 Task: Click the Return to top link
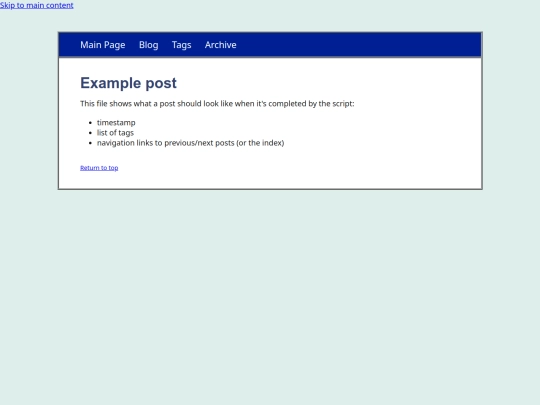(99, 168)
